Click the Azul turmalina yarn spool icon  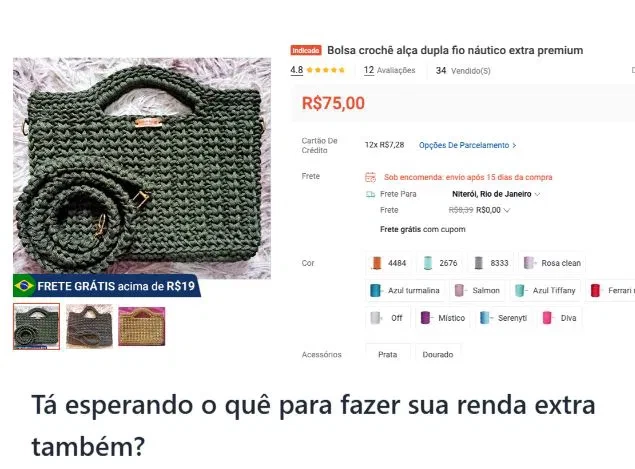[x=375, y=290]
